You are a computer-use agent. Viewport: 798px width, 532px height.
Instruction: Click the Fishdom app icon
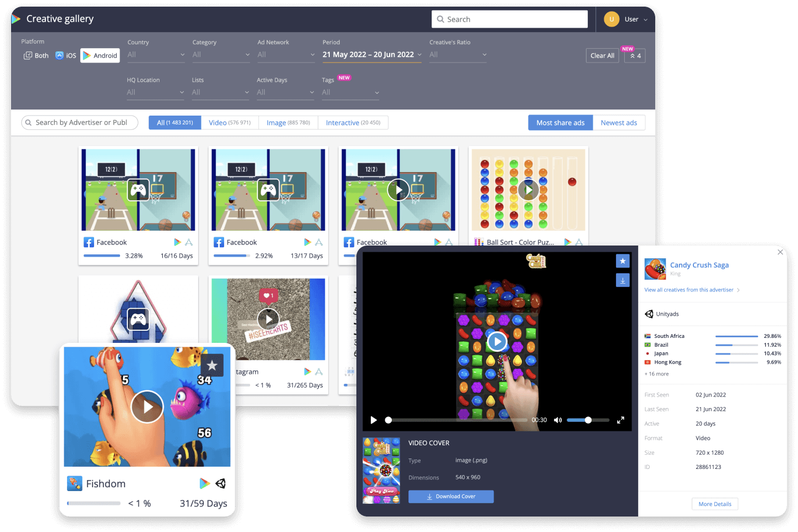click(75, 483)
